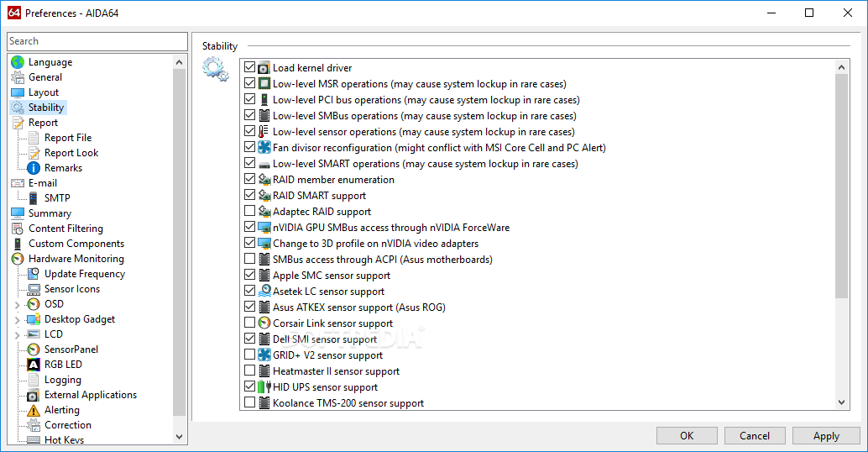Uncheck Load kernel driver checkbox
The height and width of the screenshot is (452, 868).
(x=249, y=67)
